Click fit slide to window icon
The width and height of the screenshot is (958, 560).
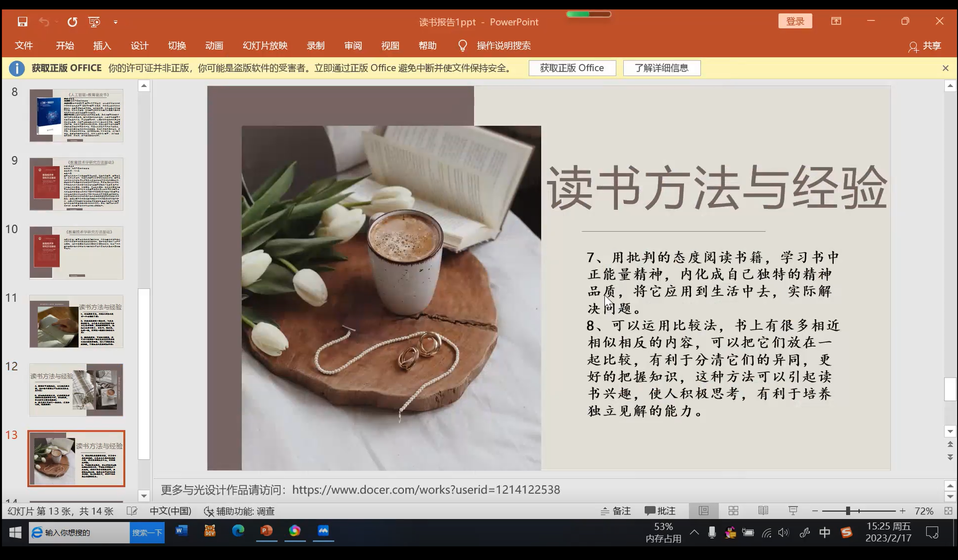tap(948, 511)
